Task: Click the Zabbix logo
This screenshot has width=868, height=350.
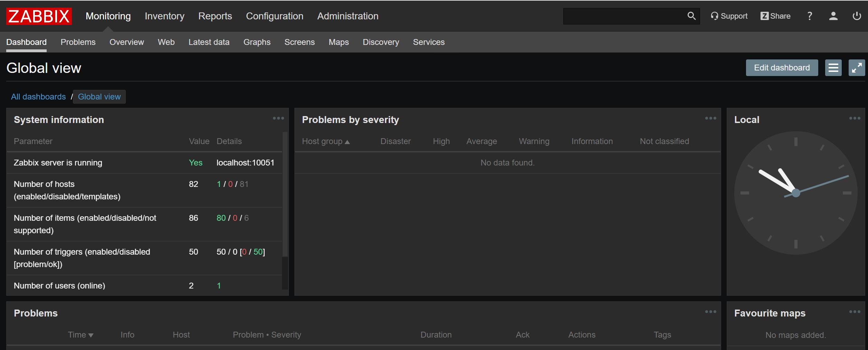Action: tap(39, 16)
